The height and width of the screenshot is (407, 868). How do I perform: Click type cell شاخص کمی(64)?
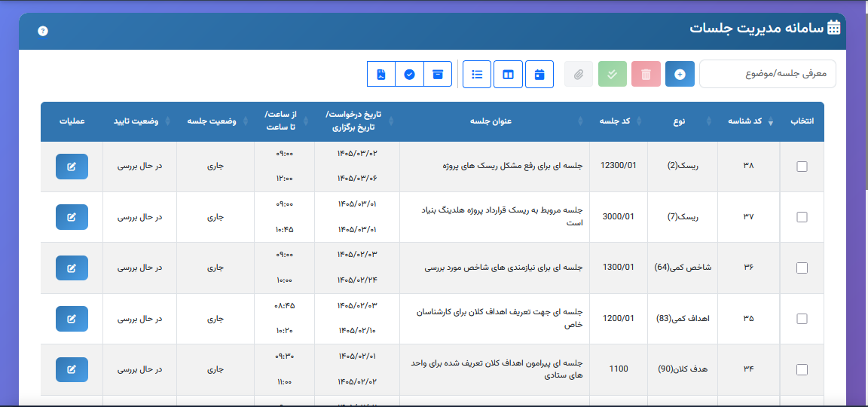point(683,268)
